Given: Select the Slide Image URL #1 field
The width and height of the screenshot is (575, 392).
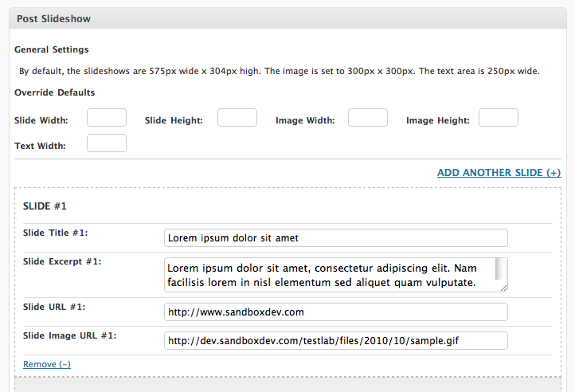Looking at the screenshot, I should coord(336,341).
